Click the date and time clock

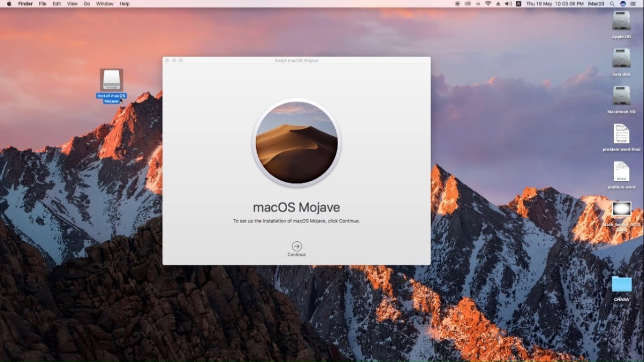(554, 4)
